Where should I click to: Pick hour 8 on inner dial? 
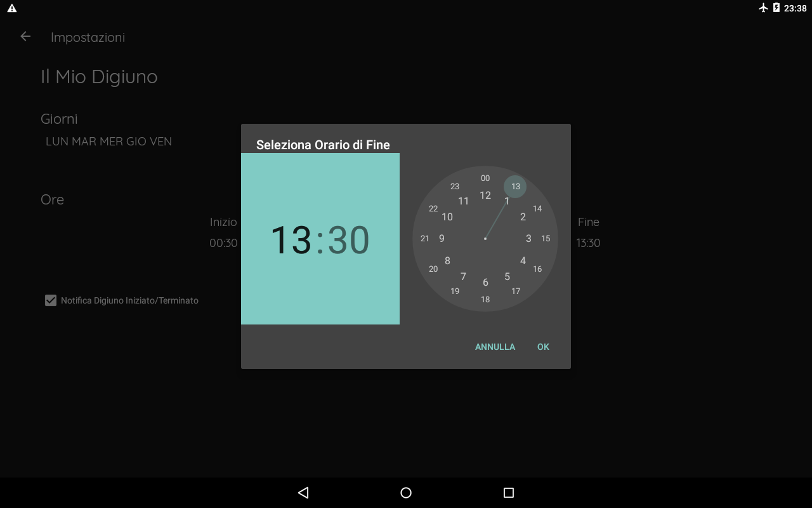click(x=447, y=260)
